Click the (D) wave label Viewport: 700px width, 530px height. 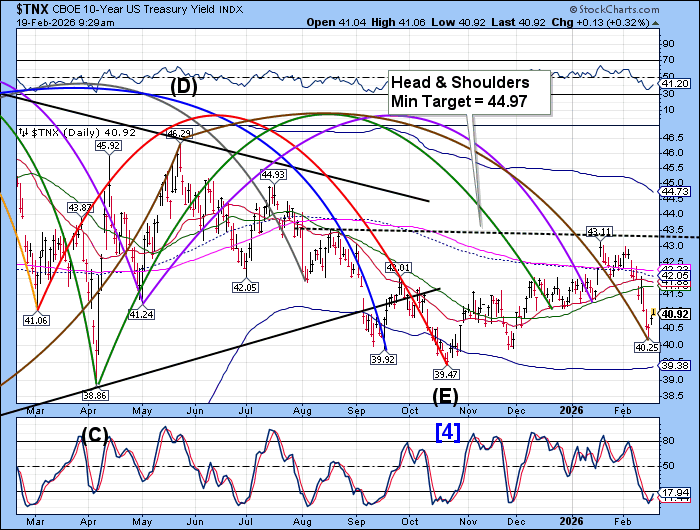[x=184, y=87]
